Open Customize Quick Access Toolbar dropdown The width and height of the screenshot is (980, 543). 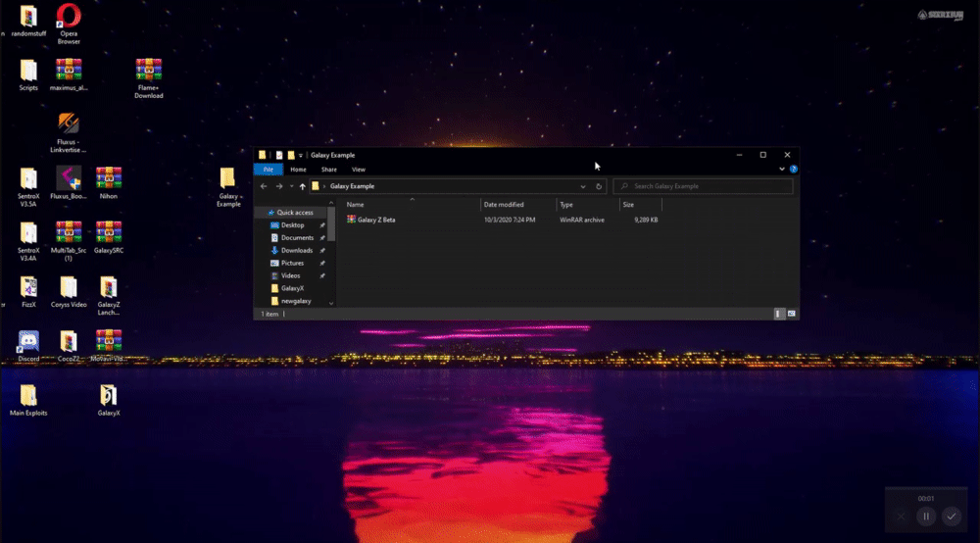pos(301,155)
